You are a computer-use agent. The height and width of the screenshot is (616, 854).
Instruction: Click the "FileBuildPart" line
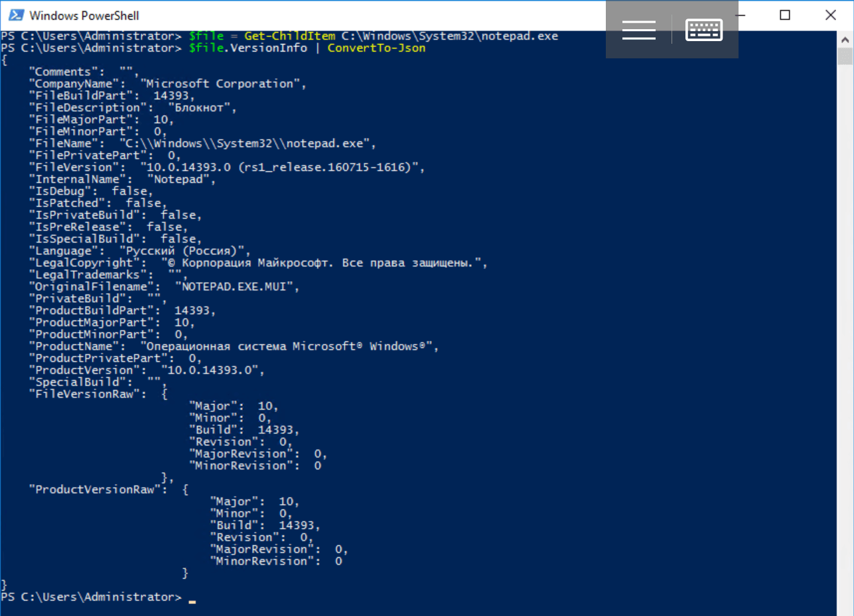pos(111,95)
